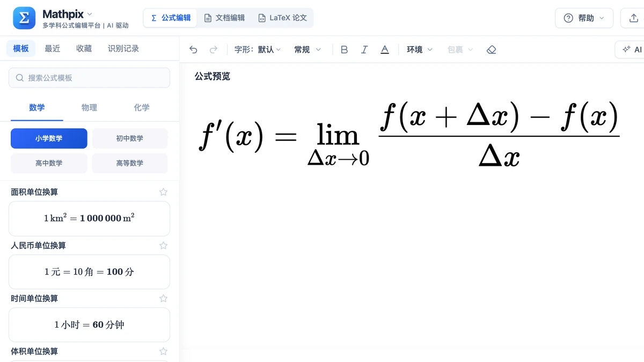The width and height of the screenshot is (644, 362).
Task: Open the text color (underlined A) tool
Action: point(385,49)
